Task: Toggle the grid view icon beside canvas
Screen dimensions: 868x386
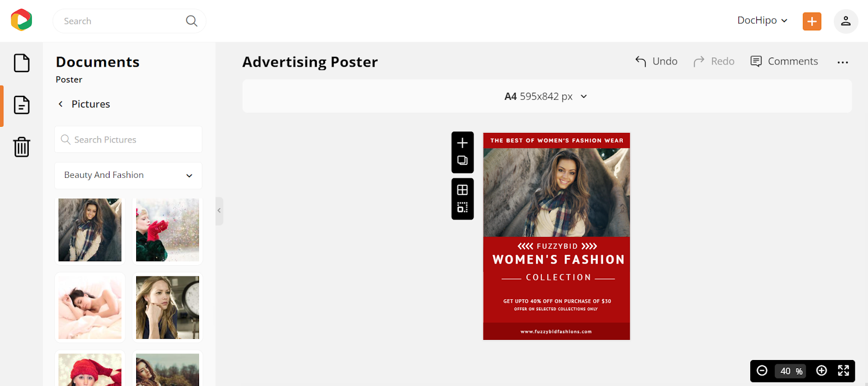Action: [462, 190]
